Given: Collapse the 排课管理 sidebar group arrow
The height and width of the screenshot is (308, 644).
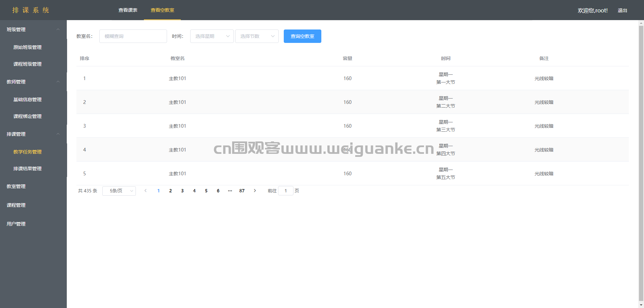Looking at the screenshot, I should point(58,134).
